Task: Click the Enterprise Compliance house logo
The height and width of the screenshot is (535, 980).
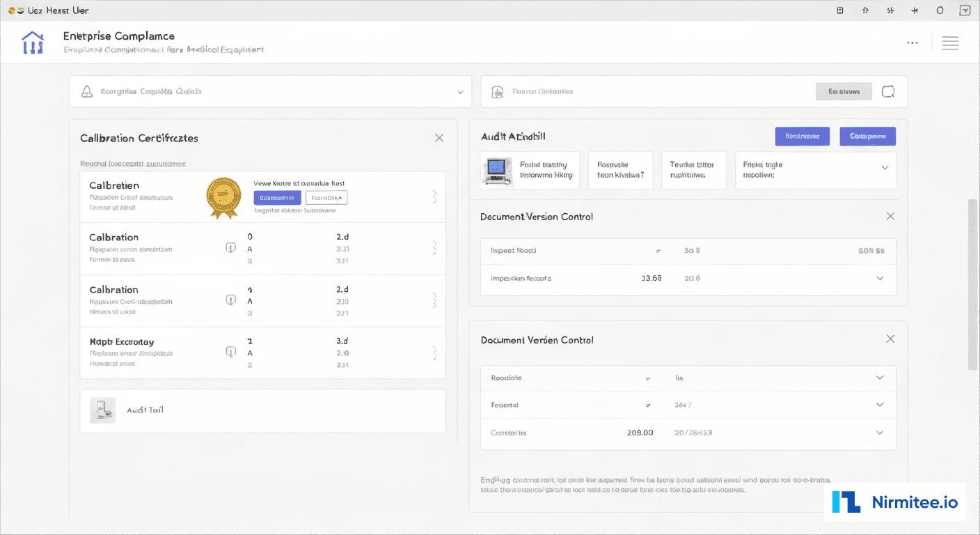Action: tap(32, 42)
